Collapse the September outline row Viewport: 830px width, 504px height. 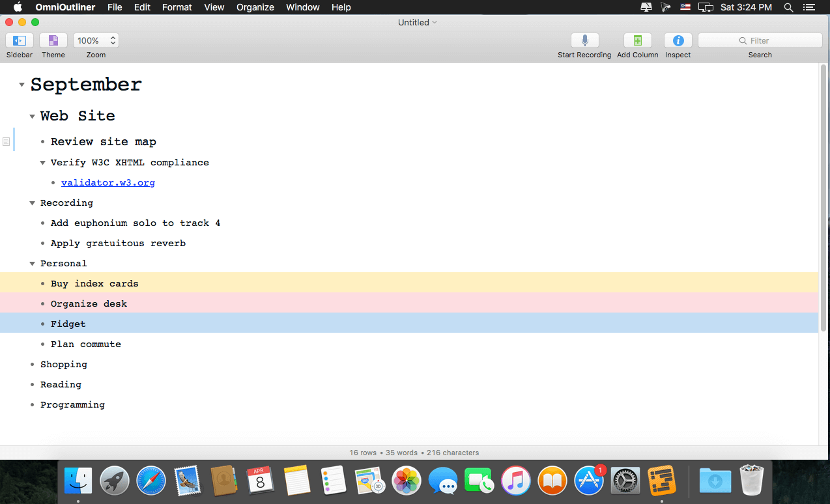click(x=21, y=85)
